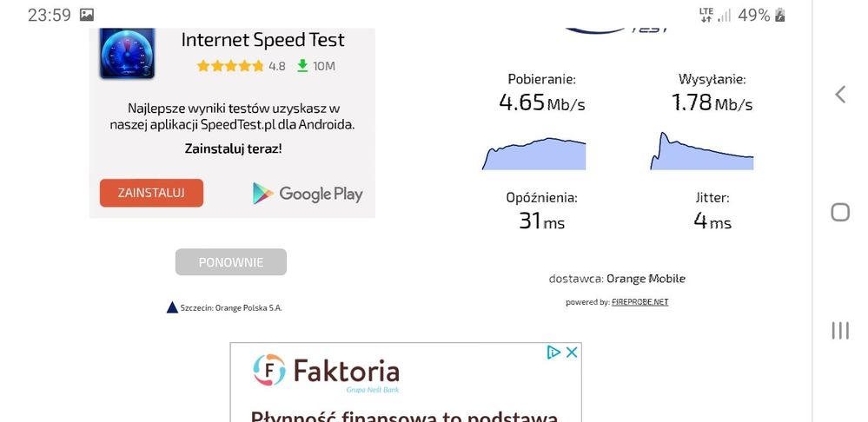The width and height of the screenshot is (868, 422).
Task: Tap the battery status icon
Action: [x=780, y=15]
